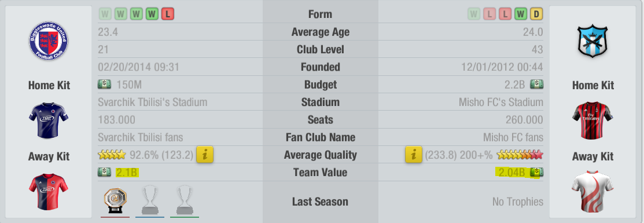Screen dimensions: 644x223
Task: Click the money icon next to 2.1B value
Action: click(x=104, y=173)
